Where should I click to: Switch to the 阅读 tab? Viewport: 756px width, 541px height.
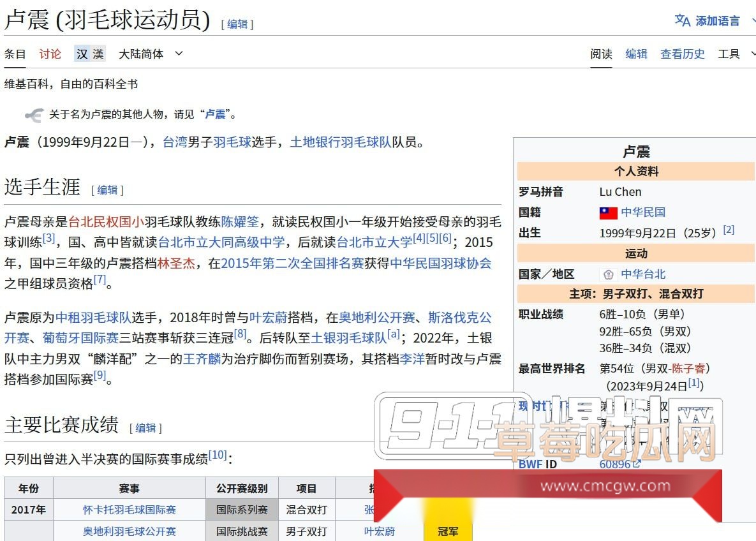601,54
